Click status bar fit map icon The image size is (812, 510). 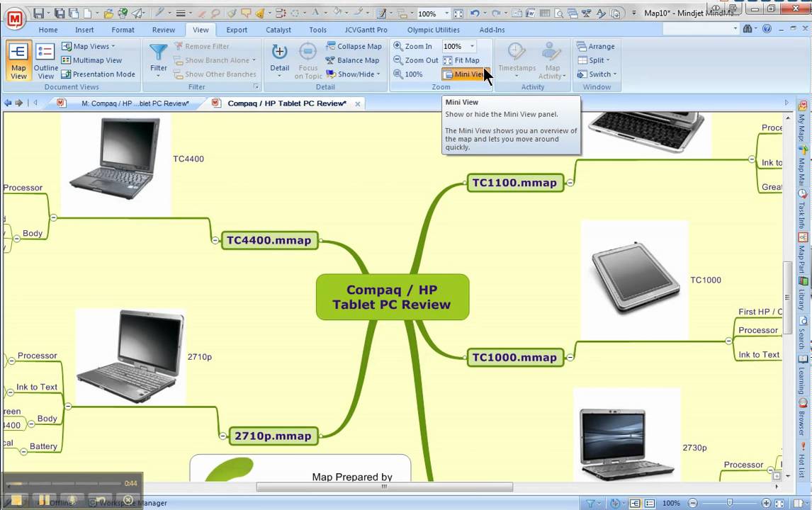(779, 503)
